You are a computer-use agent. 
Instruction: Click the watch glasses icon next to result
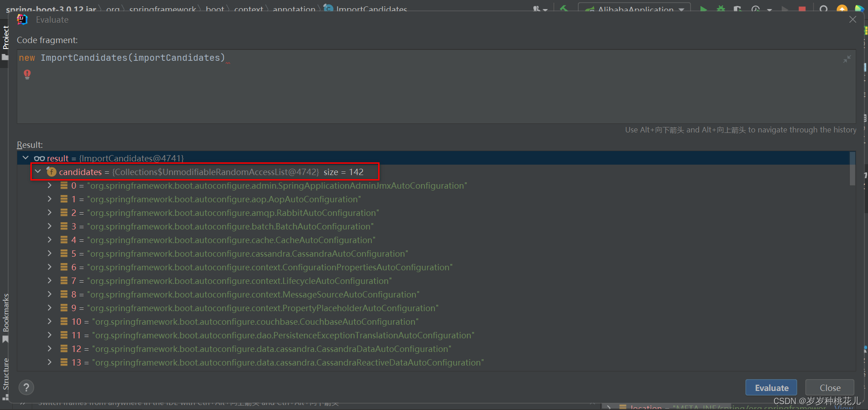[x=39, y=158]
